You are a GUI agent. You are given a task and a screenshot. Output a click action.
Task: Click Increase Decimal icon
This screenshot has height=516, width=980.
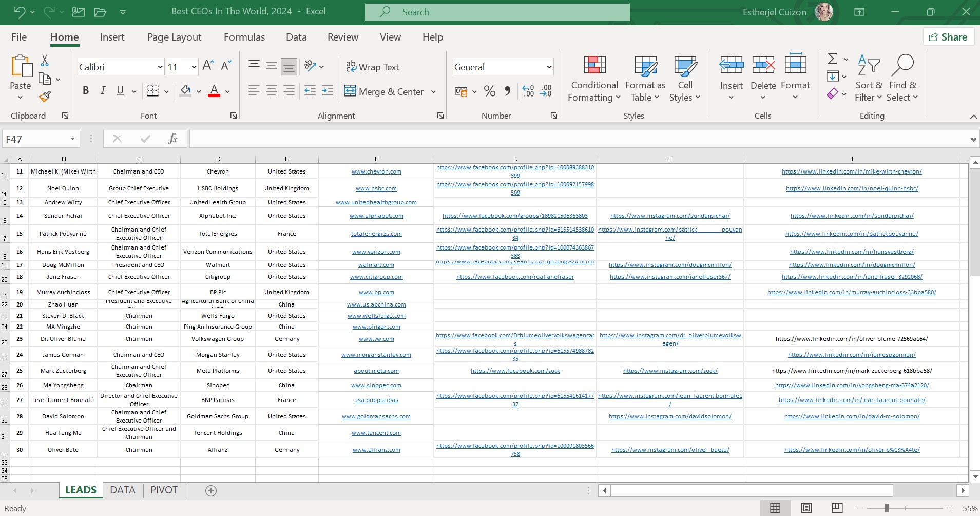coord(528,91)
